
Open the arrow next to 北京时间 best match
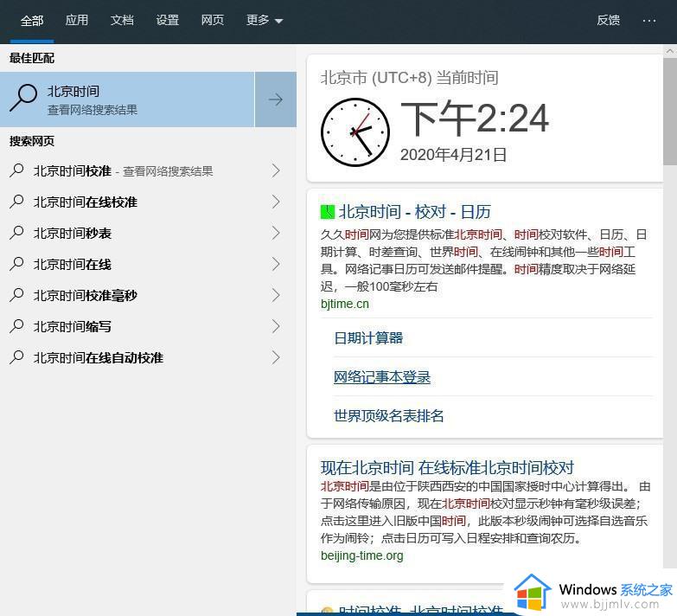point(276,99)
